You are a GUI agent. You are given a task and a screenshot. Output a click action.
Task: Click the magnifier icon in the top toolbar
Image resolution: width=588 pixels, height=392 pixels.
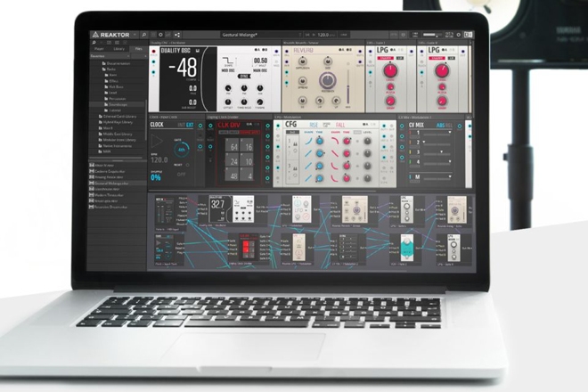click(x=144, y=35)
